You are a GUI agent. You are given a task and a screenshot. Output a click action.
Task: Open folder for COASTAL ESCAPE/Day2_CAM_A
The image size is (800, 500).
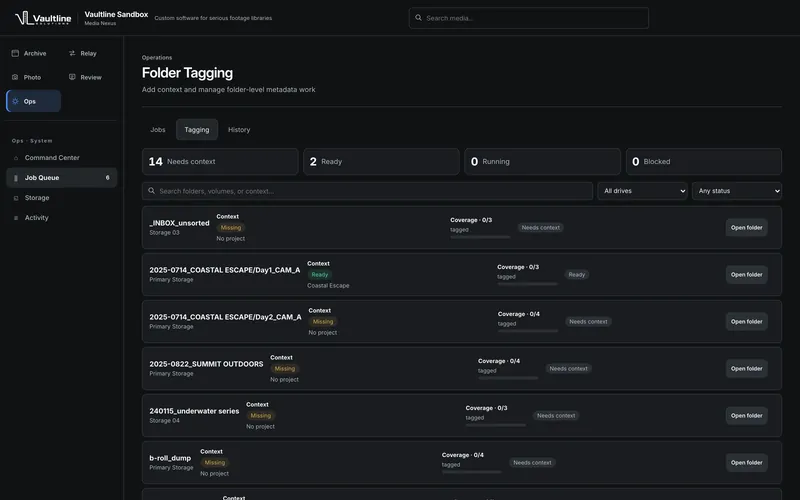pyautogui.click(x=746, y=321)
